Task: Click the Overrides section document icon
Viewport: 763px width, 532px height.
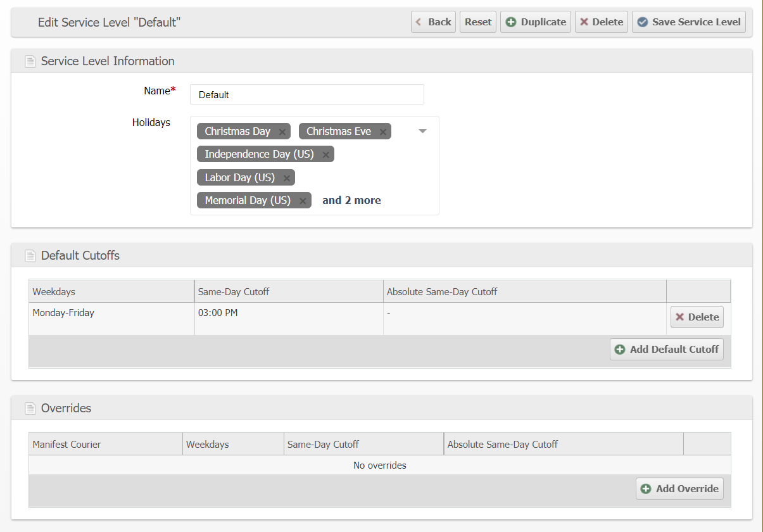Action: (x=30, y=408)
